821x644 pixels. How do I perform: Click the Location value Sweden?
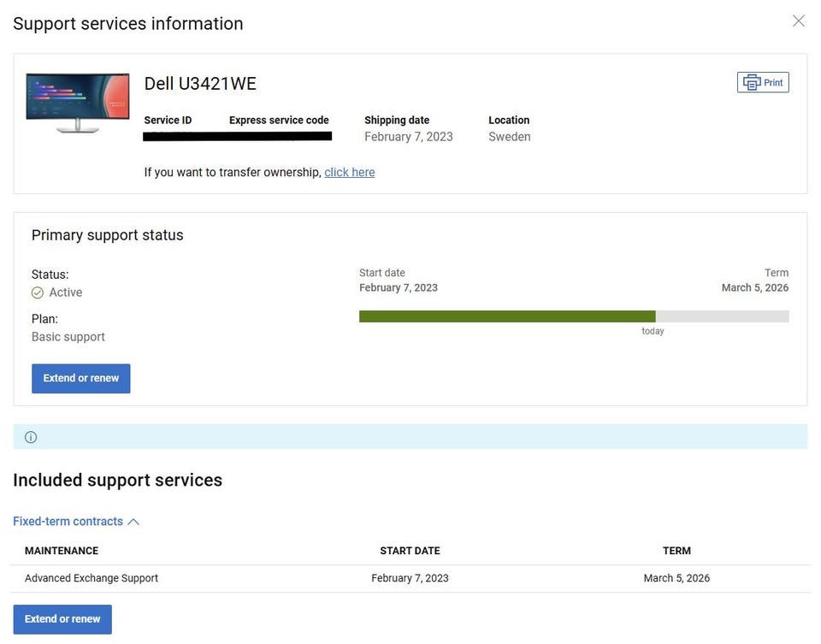[510, 137]
